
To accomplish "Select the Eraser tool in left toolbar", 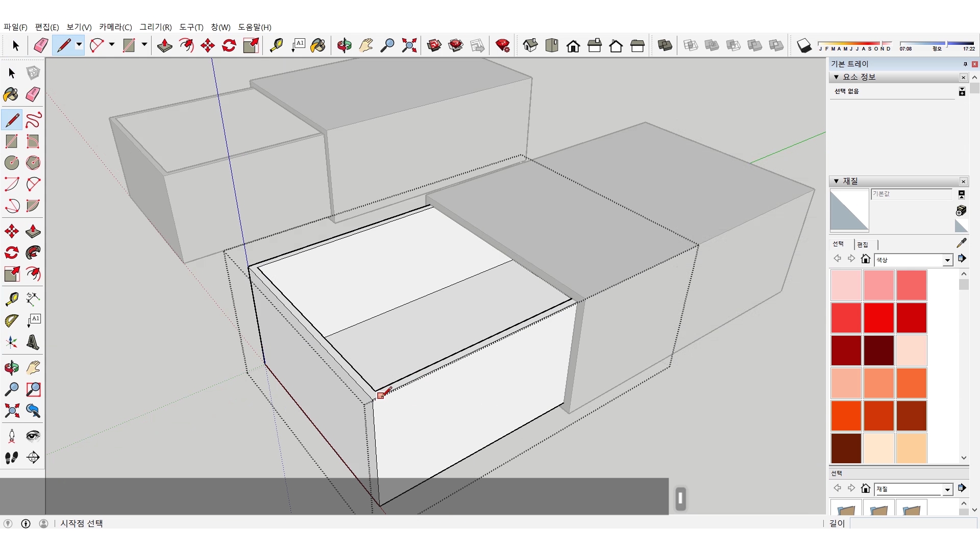I will coord(33,94).
